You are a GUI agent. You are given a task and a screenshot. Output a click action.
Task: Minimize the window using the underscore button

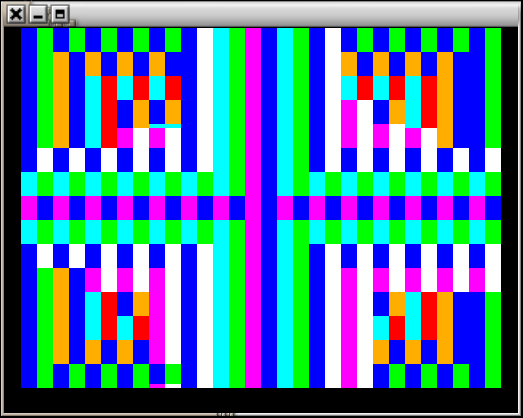pos(38,14)
